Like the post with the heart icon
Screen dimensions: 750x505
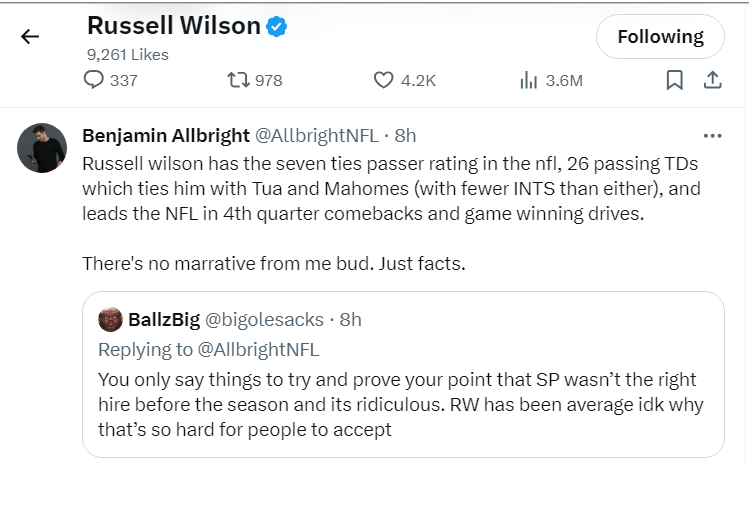pyautogui.click(x=383, y=80)
